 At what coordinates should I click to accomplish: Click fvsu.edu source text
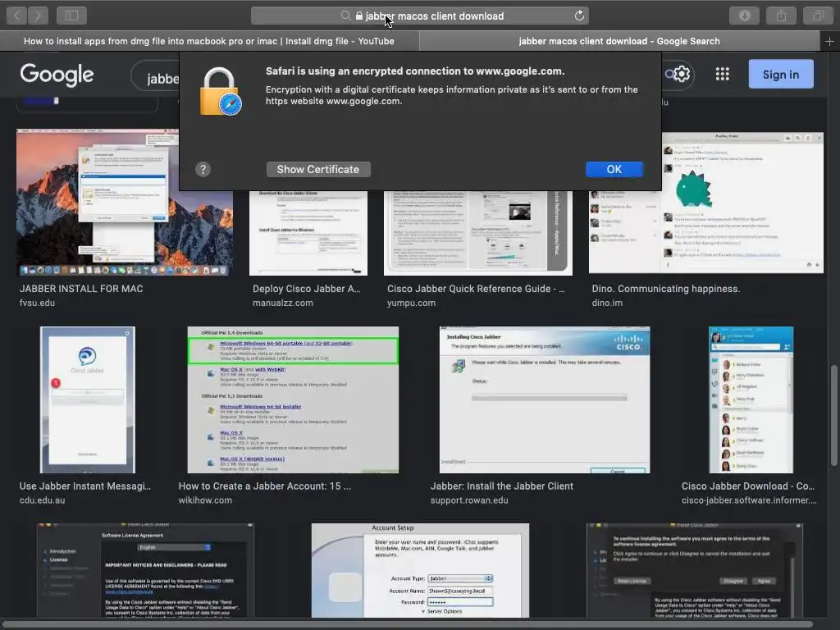37,304
